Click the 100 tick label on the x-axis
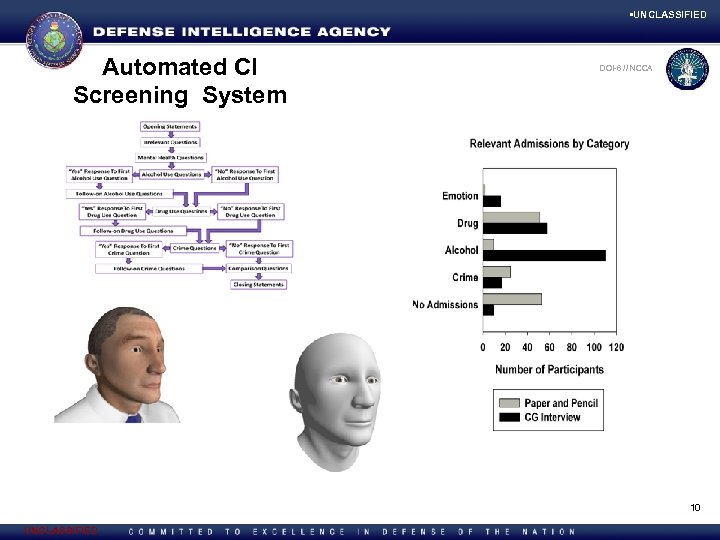Screen dimensions: 720x540 594,347
